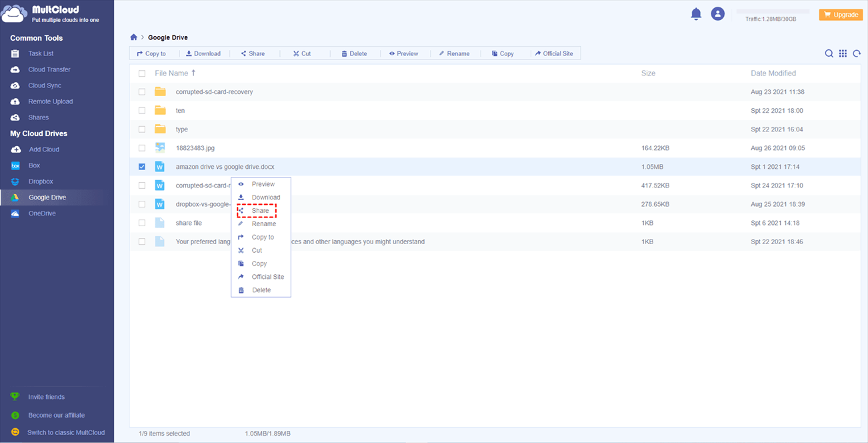Choose Share from the context menu
868x443 pixels.
pos(259,211)
